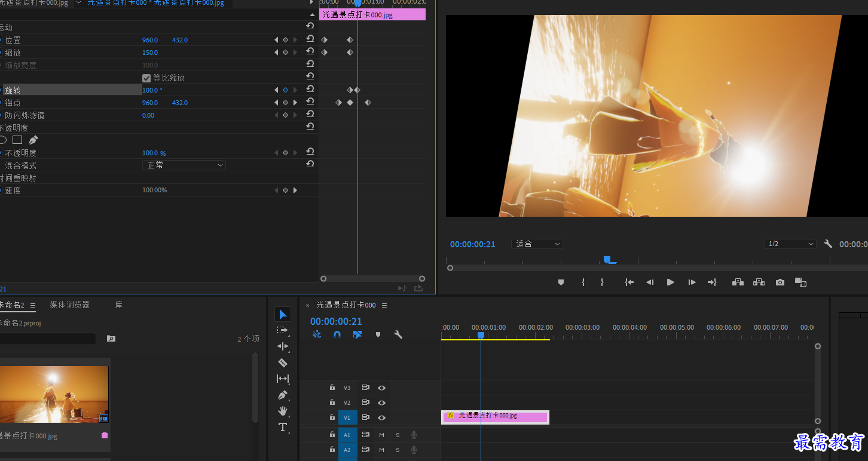Go to next 锚点 keyframe
Viewport: 868px width, 461px height.
pos(295,103)
